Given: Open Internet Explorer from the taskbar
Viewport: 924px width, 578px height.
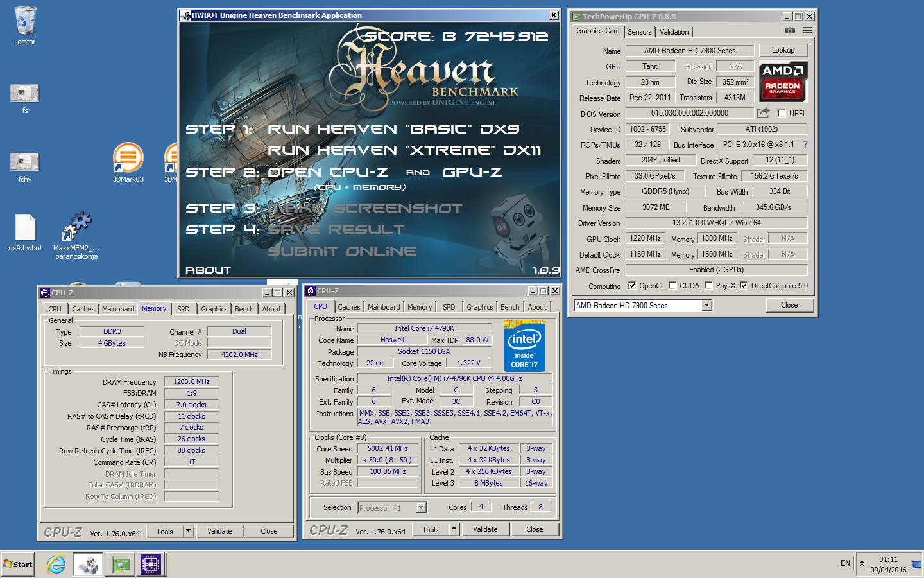Looking at the screenshot, I should point(56,565).
